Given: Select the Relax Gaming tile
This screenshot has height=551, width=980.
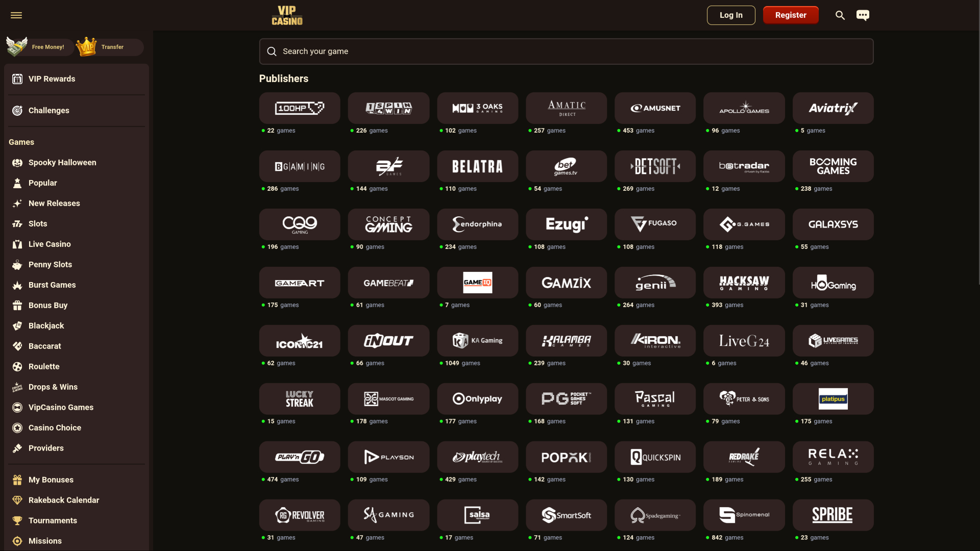Looking at the screenshot, I should point(833,457).
